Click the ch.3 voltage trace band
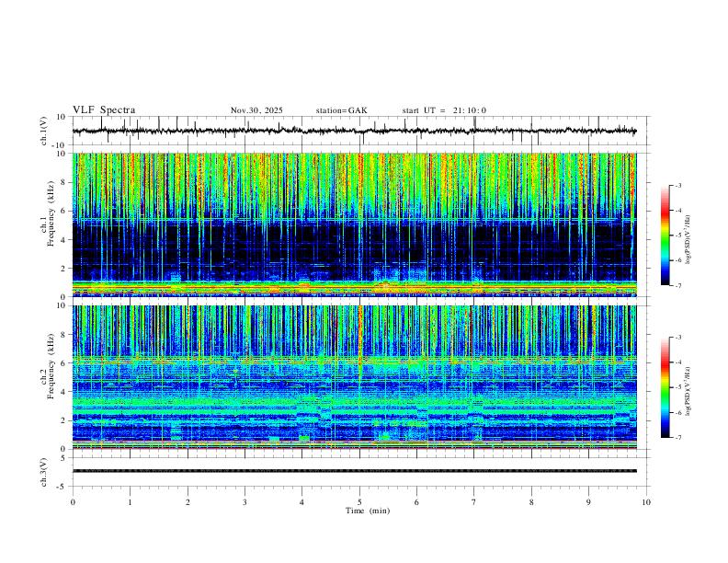 coord(354,471)
